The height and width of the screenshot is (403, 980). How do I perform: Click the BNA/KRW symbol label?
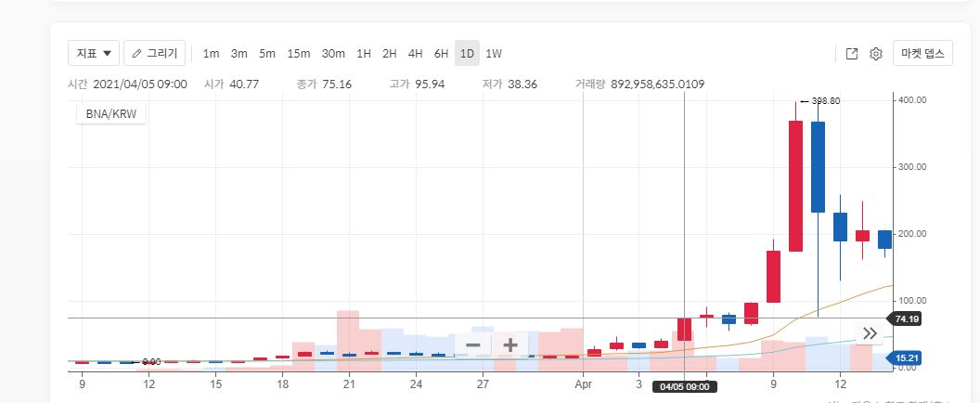coord(111,115)
